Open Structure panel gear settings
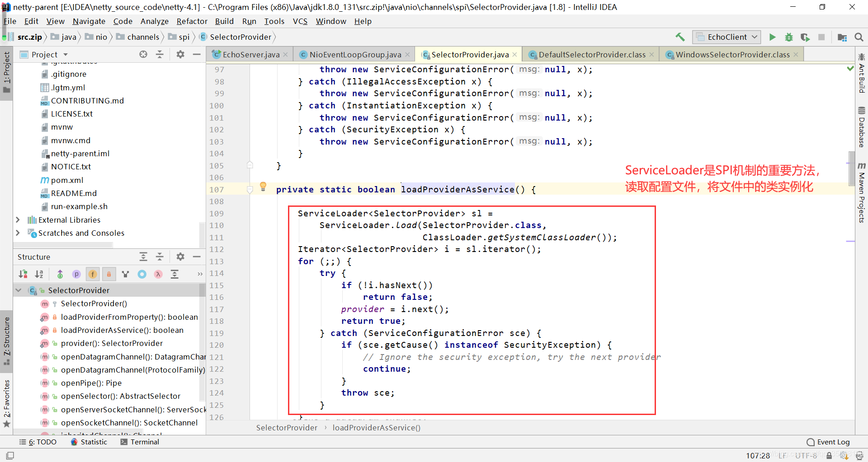The image size is (868, 462). click(x=180, y=257)
